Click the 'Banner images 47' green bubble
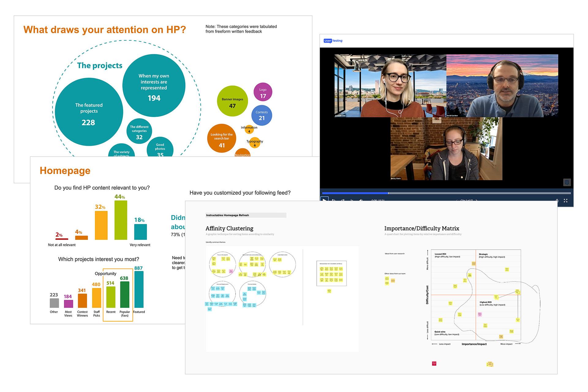Viewport: 588px width, 392px height. (x=232, y=101)
